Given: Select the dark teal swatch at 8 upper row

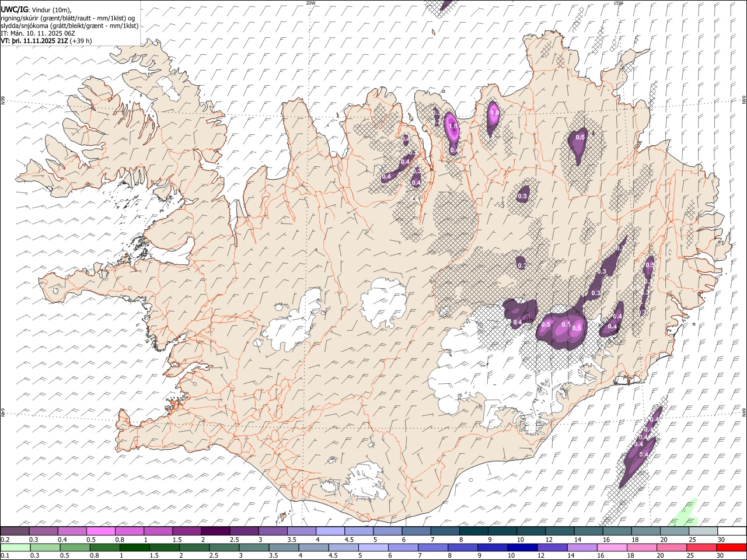Looking at the screenshot, I should (474, 531).
